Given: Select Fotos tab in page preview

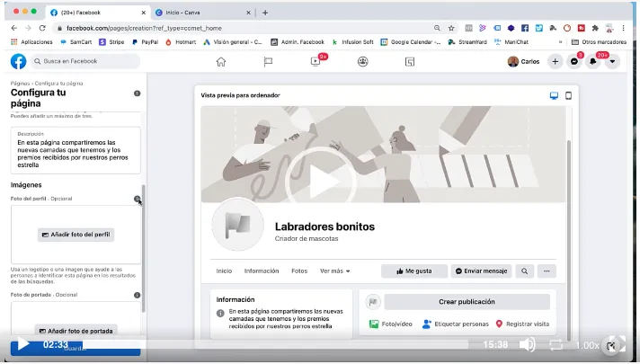Looking at the screenshot, I should coord(299,271).
